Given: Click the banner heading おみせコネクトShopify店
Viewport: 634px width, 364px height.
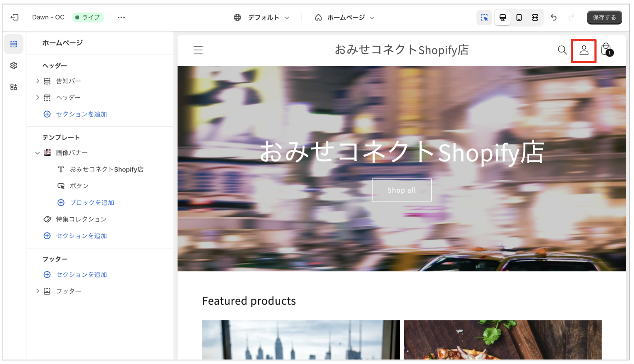Looking at the screenshot, I should (x=402, y=152).
